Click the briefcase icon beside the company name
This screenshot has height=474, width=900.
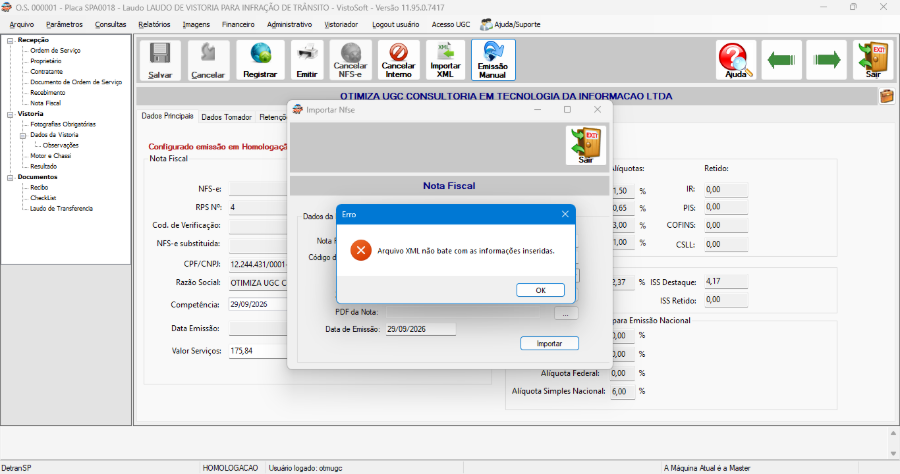point(887,96)
